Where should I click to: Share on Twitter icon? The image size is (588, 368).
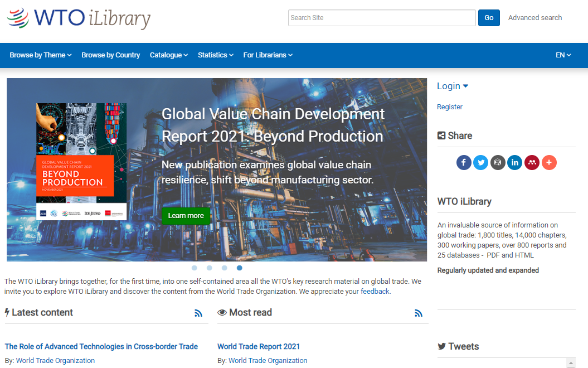click(x=481, y=162)
